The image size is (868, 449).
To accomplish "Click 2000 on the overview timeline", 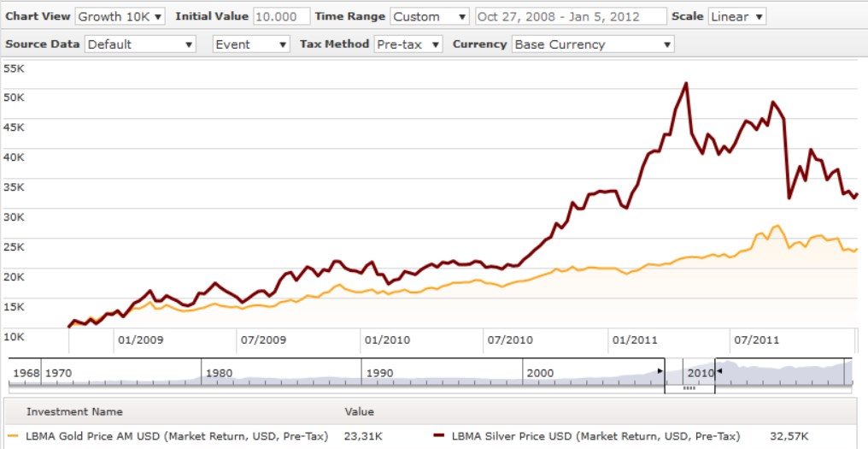I will 540,373.
